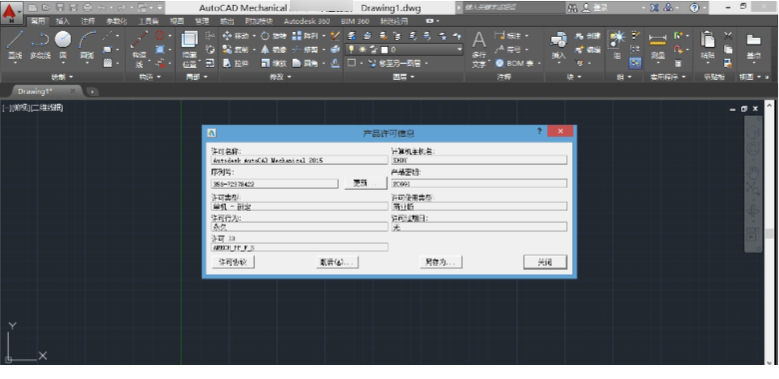Click the dialog help question mark button
This screenshot has height=379, width=779.
539,131
